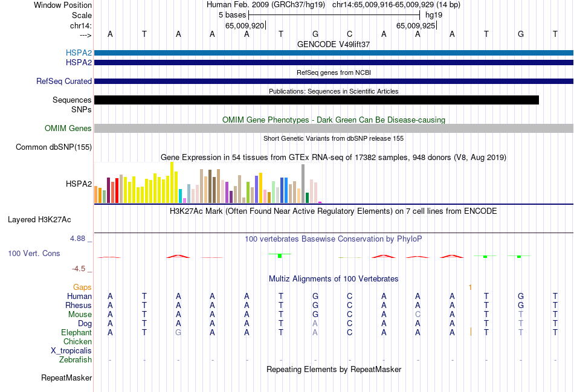The height and width of the screenshot is (392, 574).
Task: Open the Layered H3K27Ac track label
Action: click(x=39, y=220)
